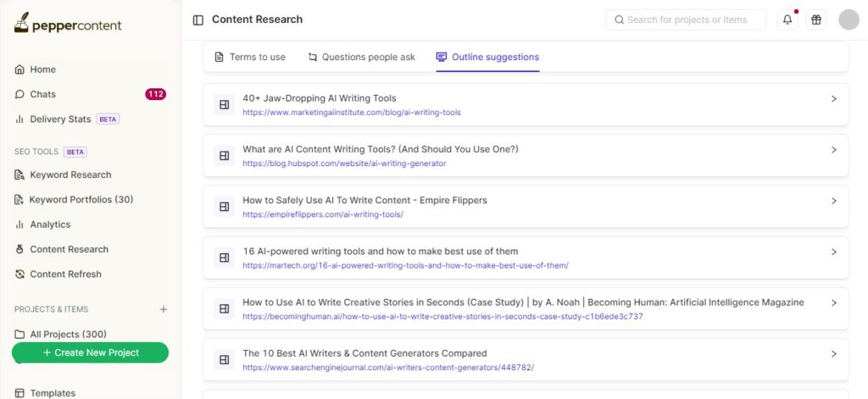The height and width of the screenshot is (399, 868).
Task: Select the Outline suggestions tab
Action: click(487, 57)
